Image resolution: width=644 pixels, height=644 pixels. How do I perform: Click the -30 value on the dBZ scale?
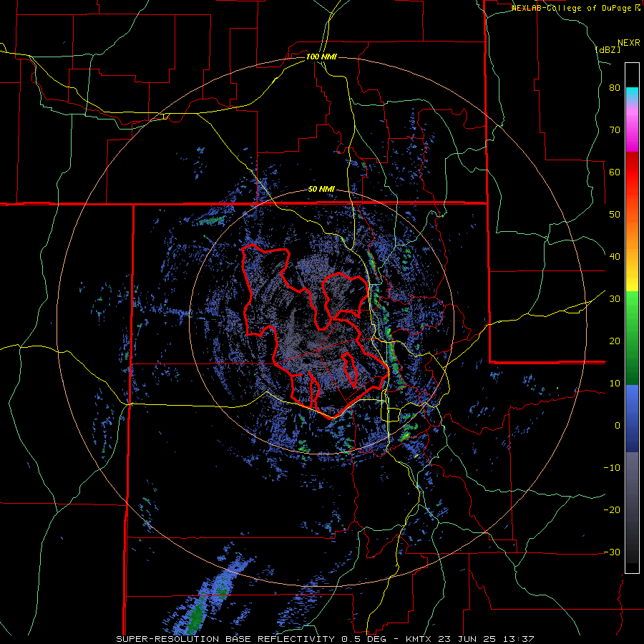pos(612,552)
